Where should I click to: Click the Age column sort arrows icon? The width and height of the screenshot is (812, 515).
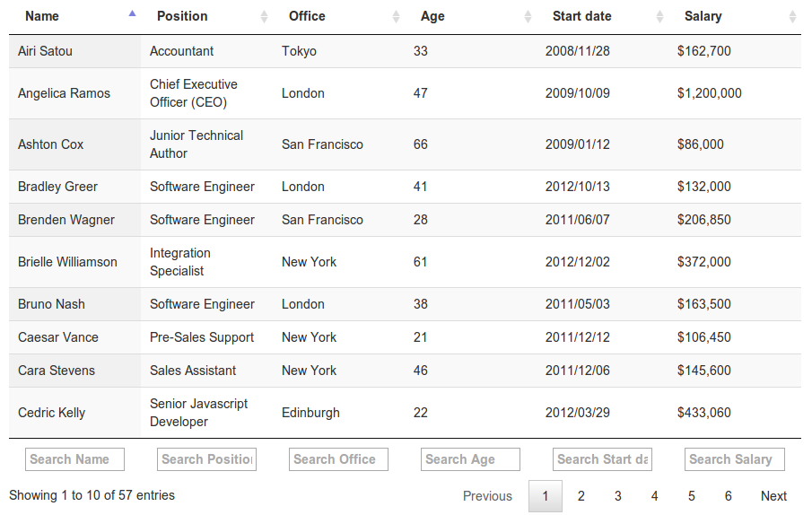click(528, 16)
